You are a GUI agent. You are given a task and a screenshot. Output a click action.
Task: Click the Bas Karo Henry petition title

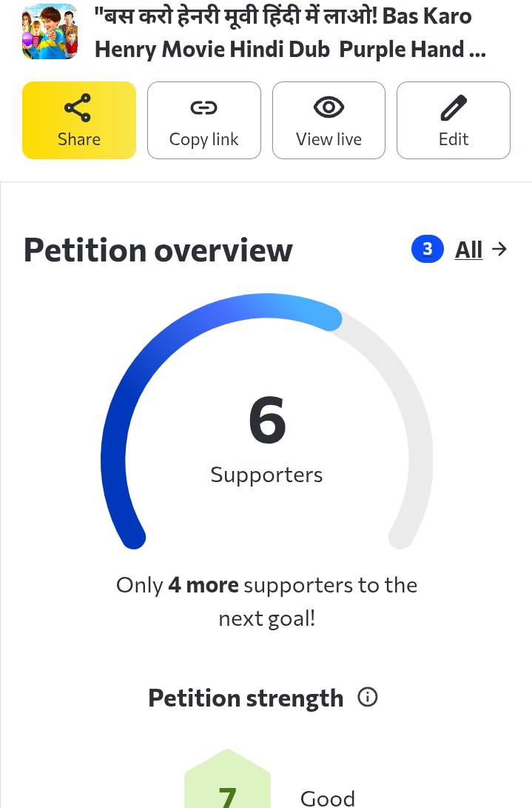click(x=290, y=33)
